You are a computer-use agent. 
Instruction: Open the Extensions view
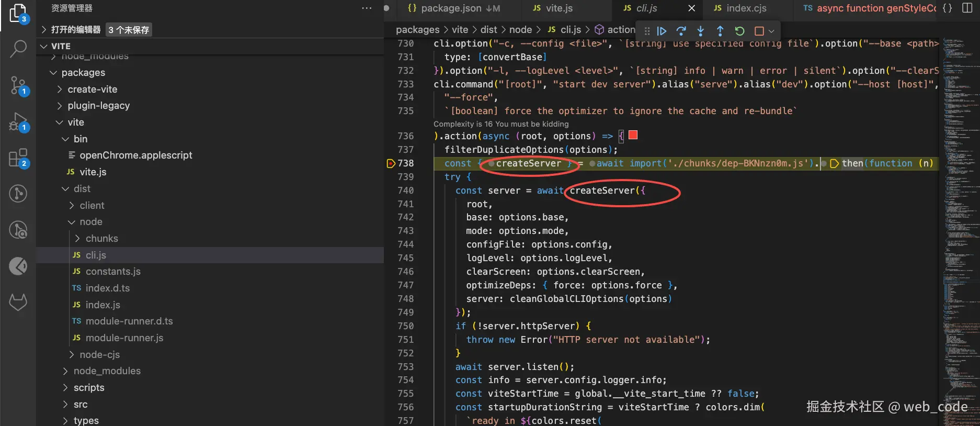coord(18,158)
